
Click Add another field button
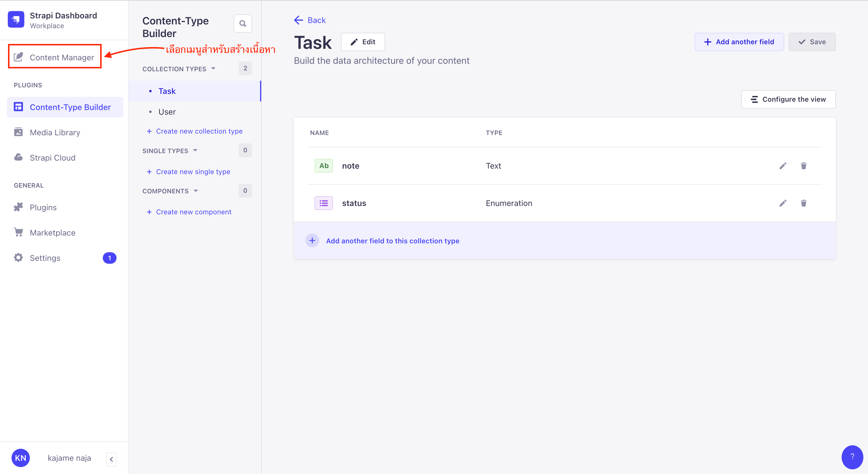(739, 42)
